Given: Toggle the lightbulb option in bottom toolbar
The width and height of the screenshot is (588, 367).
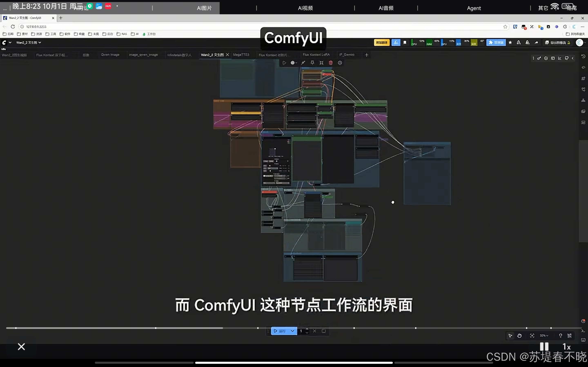Looking at the screenshot, I should point(561,336).
